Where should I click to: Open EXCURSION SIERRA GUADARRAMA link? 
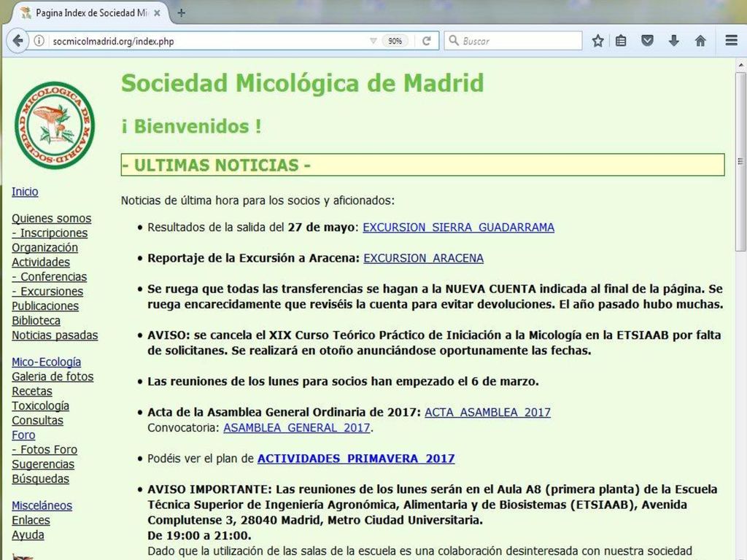click(x=458, y=227)
